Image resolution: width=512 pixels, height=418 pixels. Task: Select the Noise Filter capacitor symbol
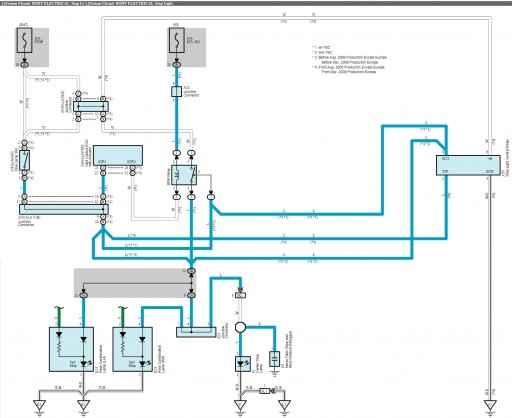click(x=274, y=359)
